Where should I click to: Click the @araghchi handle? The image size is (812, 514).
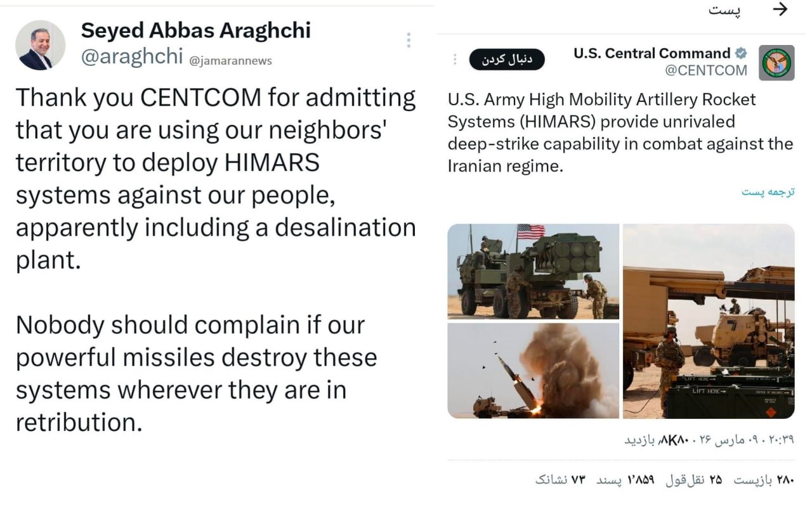coord(132,57)
